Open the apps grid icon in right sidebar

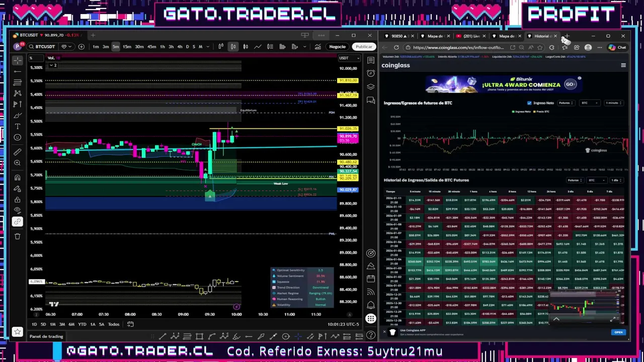click(371, 318)
